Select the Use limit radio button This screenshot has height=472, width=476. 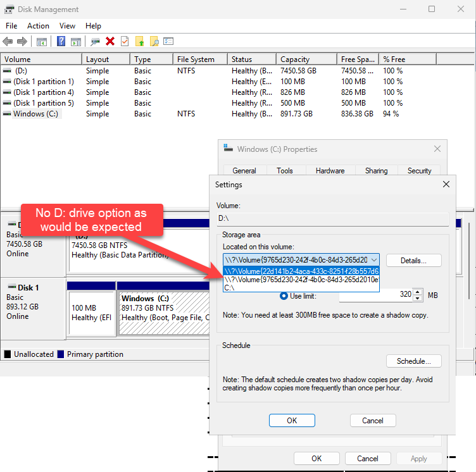point(284,296)
